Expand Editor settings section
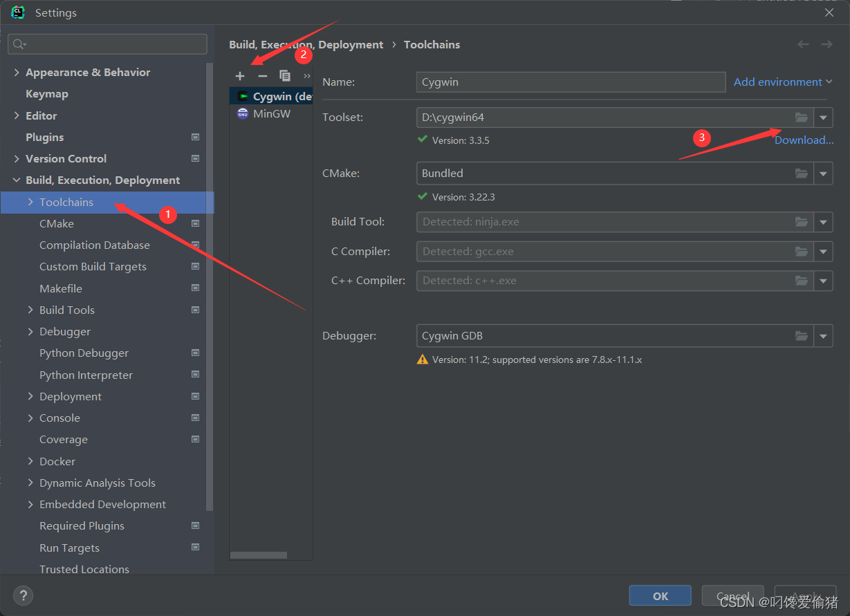The width and height of the screenshot is (850, 616). (x=17, y=115)
